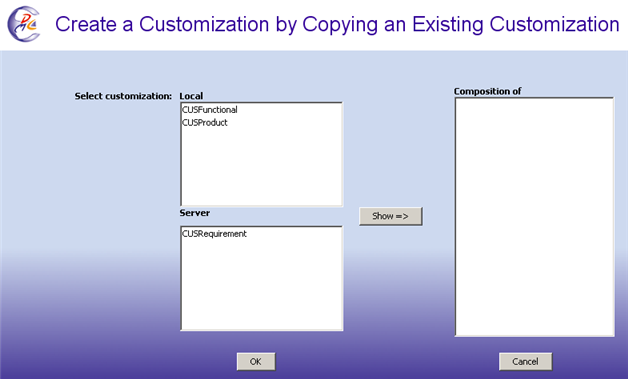The image size is (628, 379).
Task: Click the word Create in the title
Action: pyautogui.click(x=86, y=24)
